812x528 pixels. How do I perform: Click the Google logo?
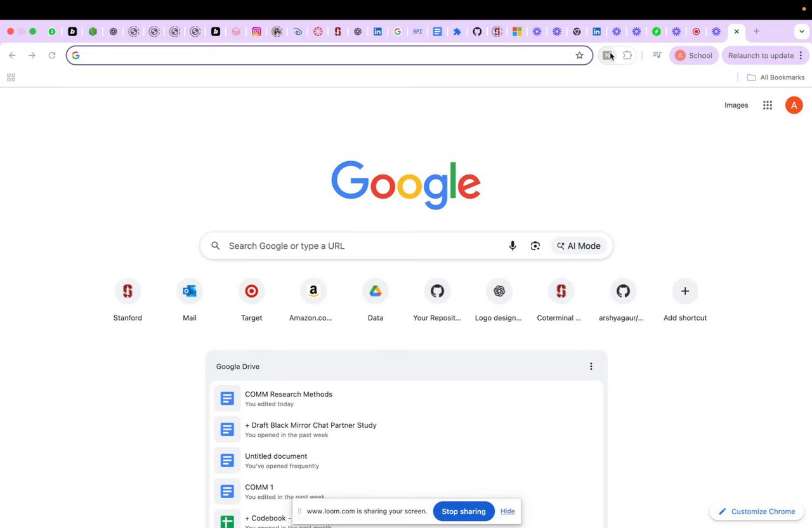[x=406, y=185]
